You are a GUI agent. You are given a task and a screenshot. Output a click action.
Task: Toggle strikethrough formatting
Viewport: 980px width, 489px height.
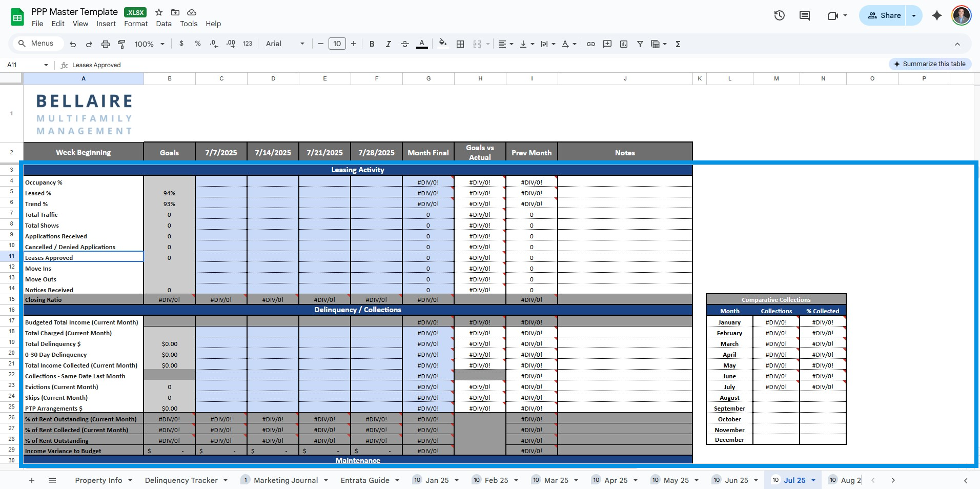coord(404,44)
